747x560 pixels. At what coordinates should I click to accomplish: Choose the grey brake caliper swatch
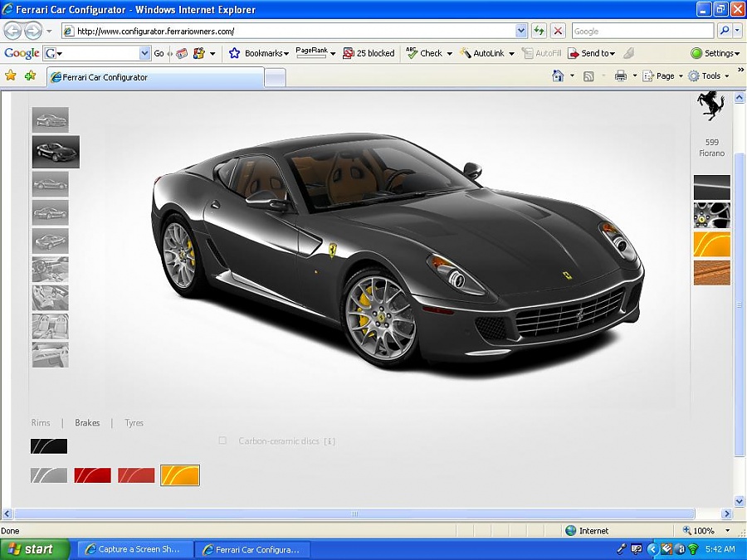tap(49, 475)
